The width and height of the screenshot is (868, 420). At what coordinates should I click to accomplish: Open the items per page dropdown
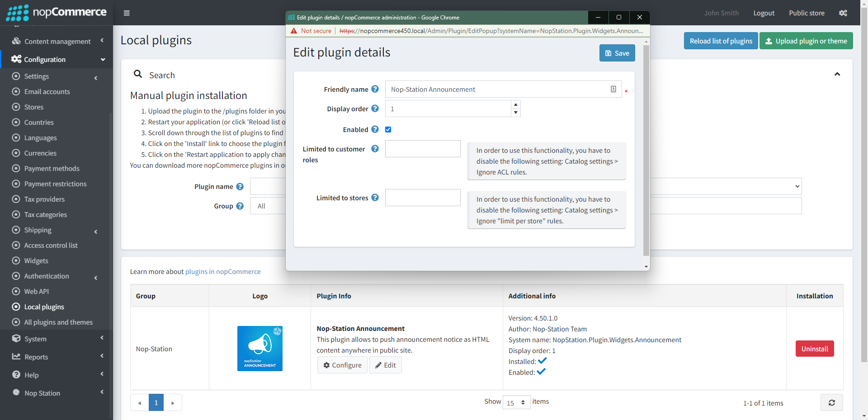[516, 402]
